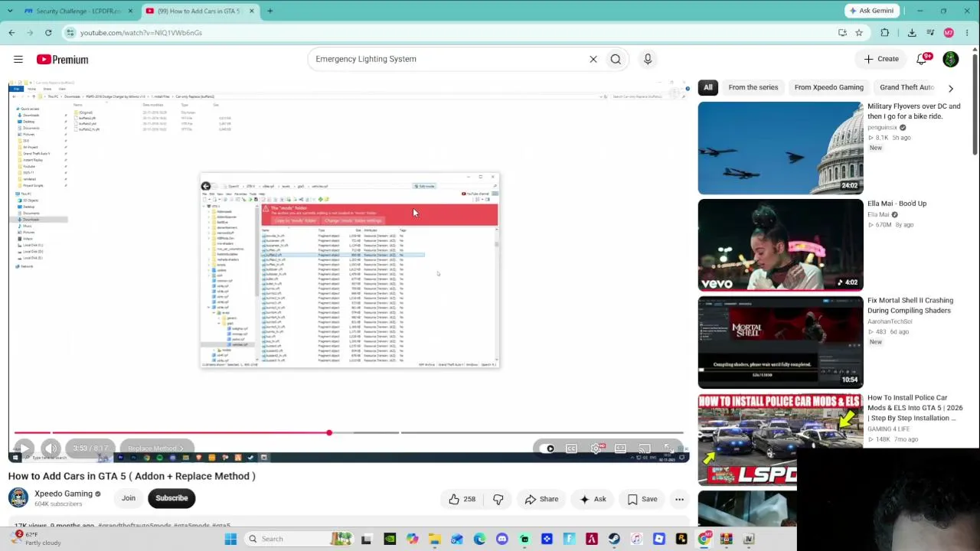Open the 'Replace Method' chapter list
The image size is (980, 551).
point(155,448)
